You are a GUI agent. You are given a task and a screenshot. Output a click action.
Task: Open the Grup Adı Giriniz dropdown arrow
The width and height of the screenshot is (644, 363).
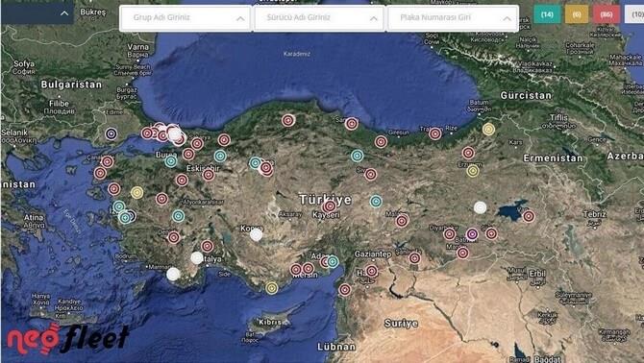[x=240, y=18]
